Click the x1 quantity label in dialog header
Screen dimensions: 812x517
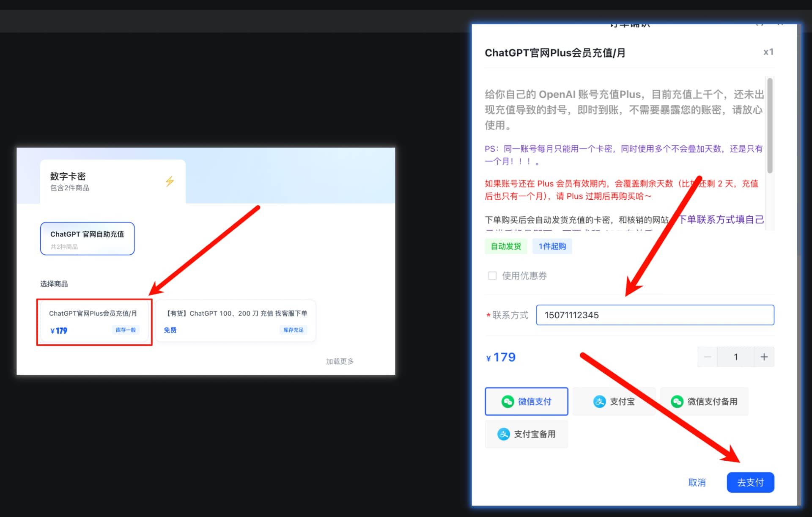(x=768, y=52)
